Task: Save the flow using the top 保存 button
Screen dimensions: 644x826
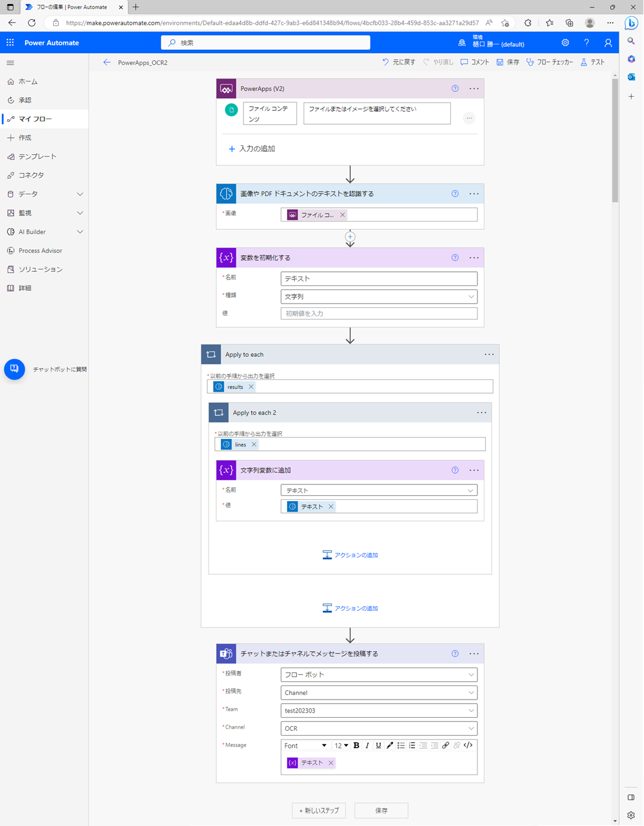Action: point(508,62)
